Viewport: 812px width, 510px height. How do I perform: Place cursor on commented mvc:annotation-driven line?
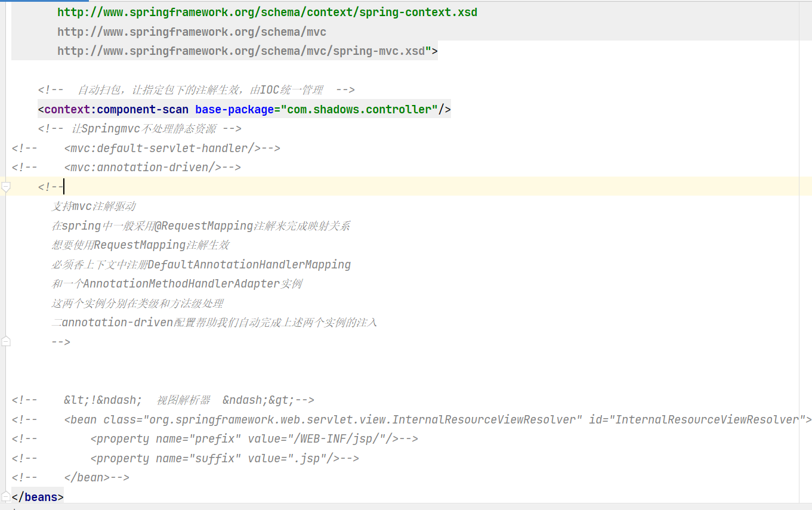coord(143,168)
